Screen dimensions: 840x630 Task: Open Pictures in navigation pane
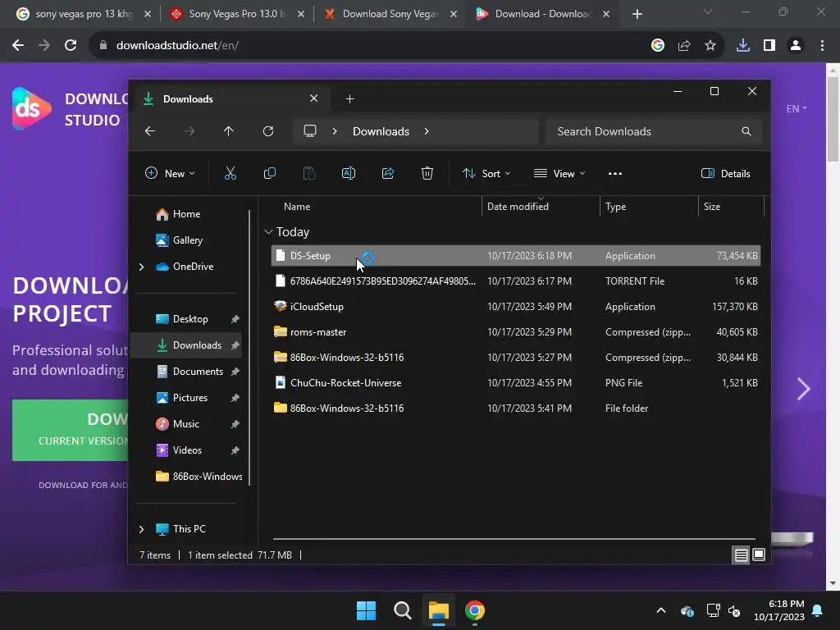point(190,398)
